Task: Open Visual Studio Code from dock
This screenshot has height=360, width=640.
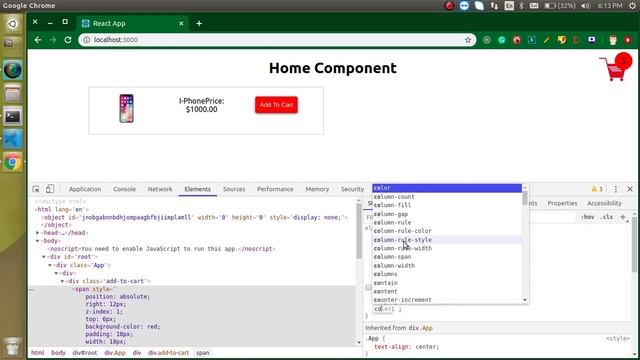Action: point(13,139)
